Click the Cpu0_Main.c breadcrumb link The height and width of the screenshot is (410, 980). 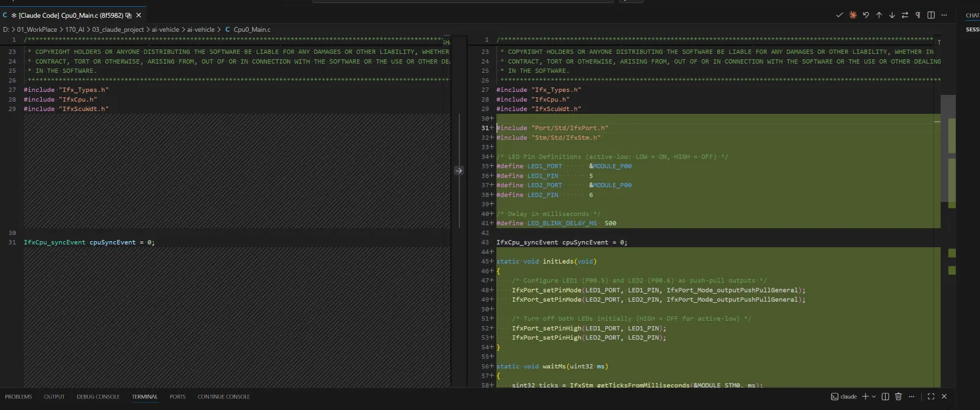tap(251, 29)
